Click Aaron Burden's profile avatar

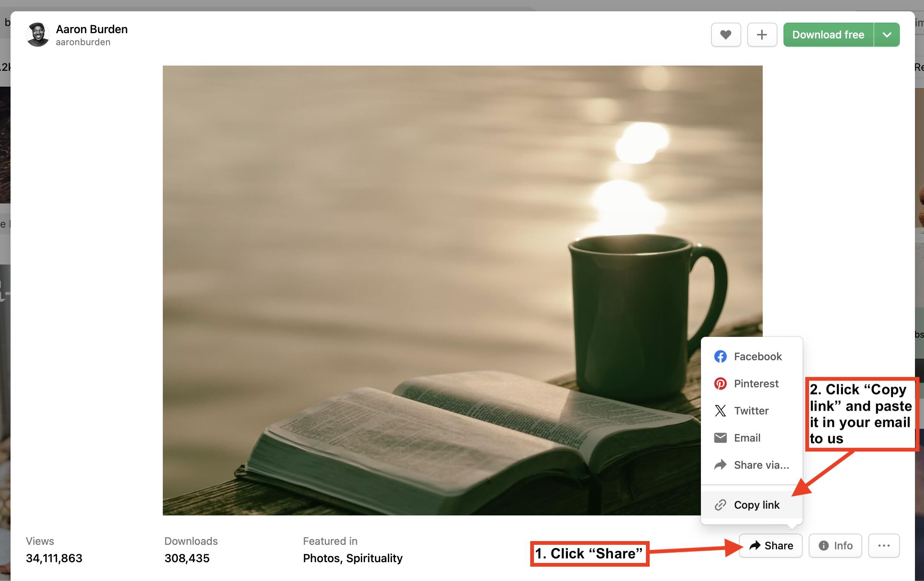38,35
